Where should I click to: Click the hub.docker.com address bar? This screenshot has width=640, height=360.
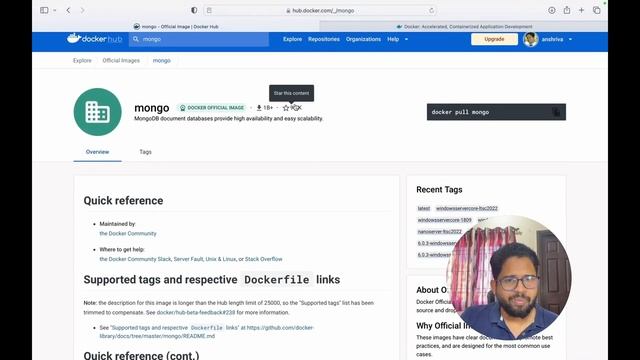320,11
